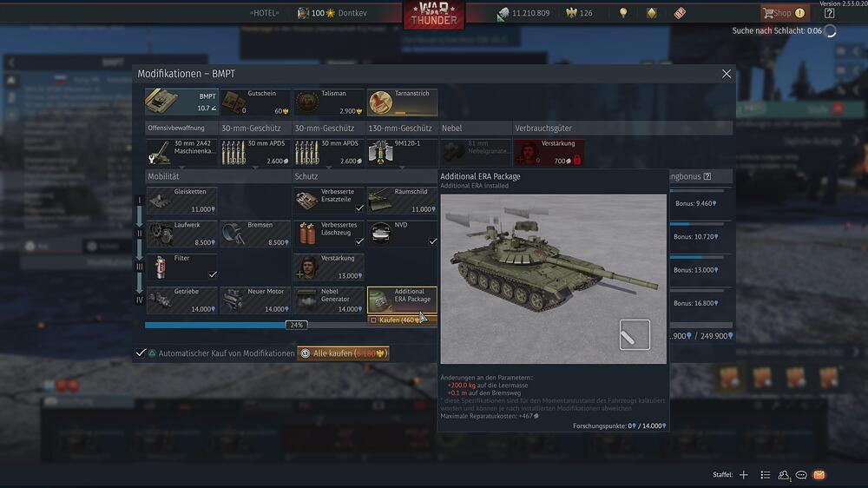Click the HOTEL squadron tag

pos(264,13)
